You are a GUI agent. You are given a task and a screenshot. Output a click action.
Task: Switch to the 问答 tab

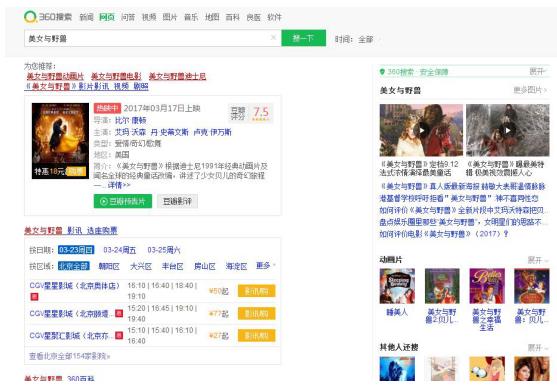(x=128, y=17)
